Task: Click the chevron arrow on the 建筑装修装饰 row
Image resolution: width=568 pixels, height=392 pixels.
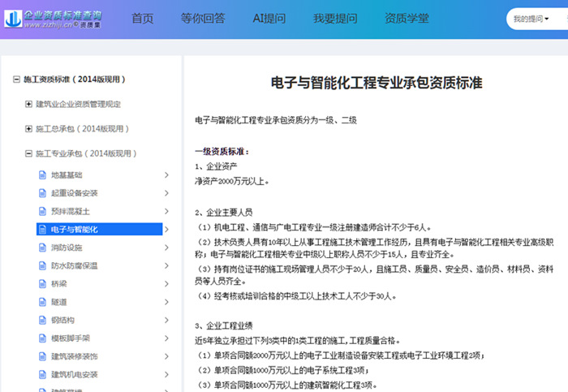Action: 166,356
